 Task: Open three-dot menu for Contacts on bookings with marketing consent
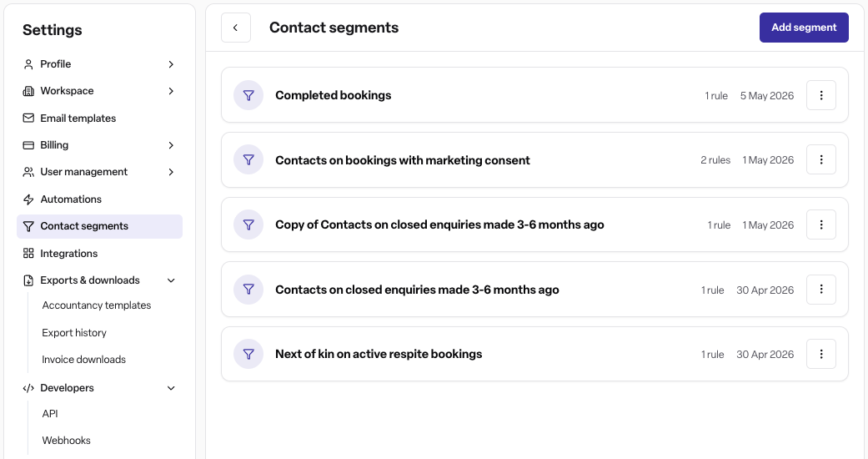(821, 159)
